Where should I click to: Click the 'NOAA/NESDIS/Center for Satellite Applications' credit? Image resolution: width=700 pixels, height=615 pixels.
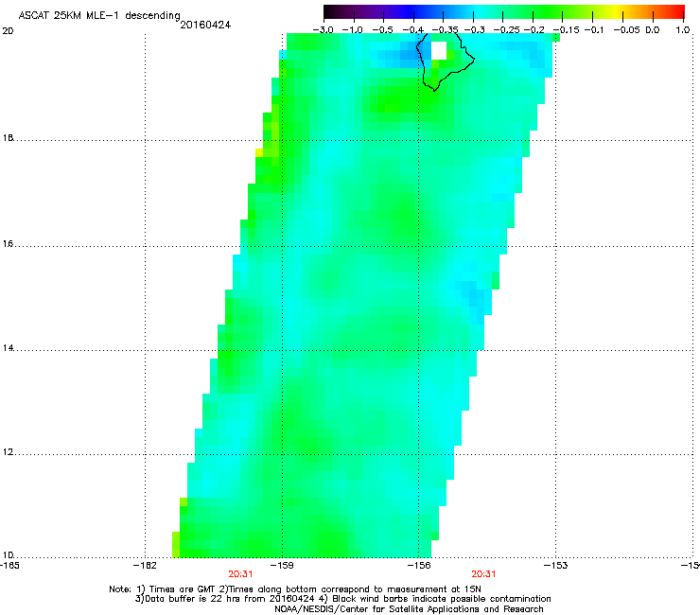(x=409, y=609)
